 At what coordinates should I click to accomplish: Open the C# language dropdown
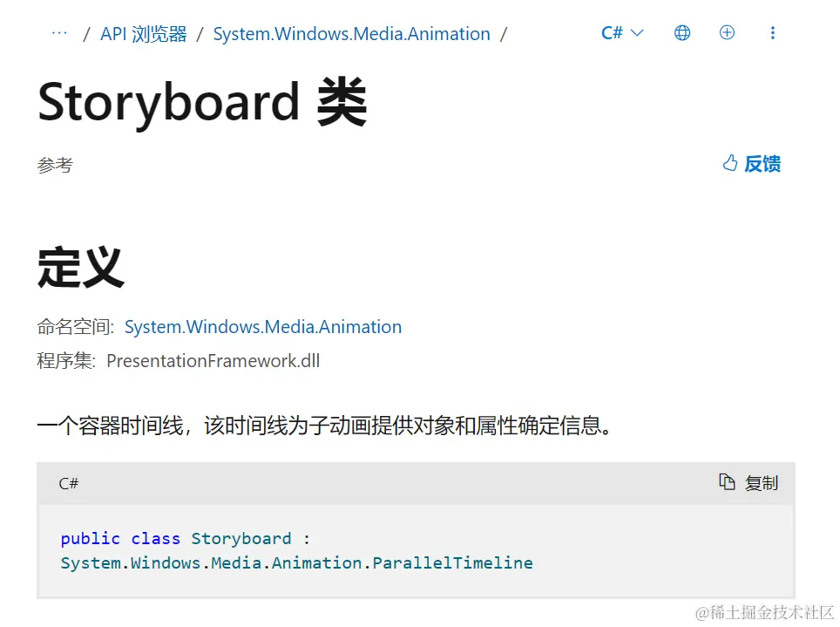click(x=622, y=33)
